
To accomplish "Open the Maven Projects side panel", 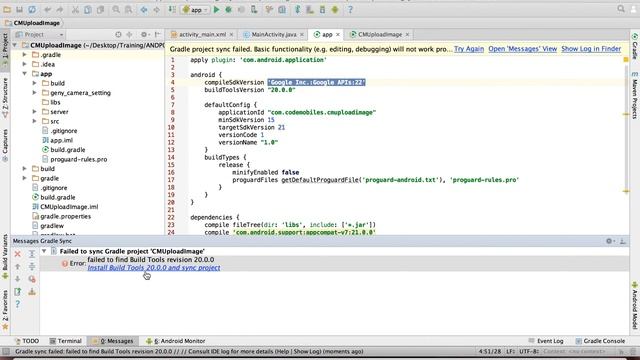I will (x=635, y=95).
